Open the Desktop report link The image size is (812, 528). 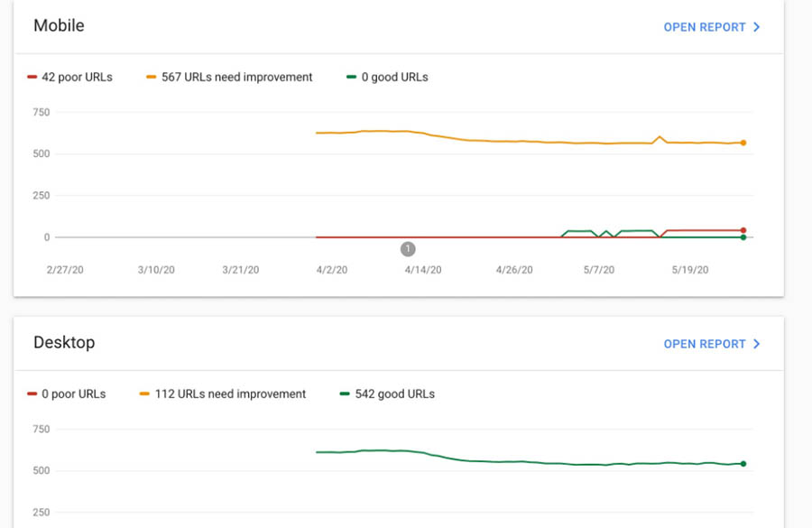704,344
